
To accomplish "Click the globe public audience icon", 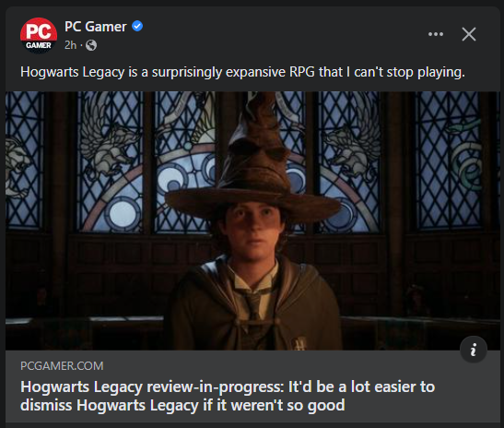I will tap(91, 45).
